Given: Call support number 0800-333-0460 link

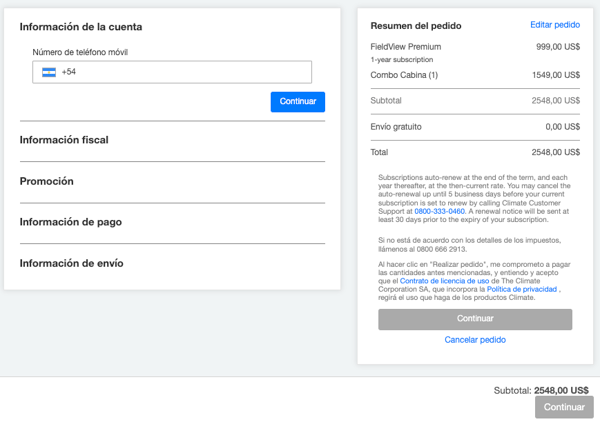Looking at the screenshot, I should 439,211.
